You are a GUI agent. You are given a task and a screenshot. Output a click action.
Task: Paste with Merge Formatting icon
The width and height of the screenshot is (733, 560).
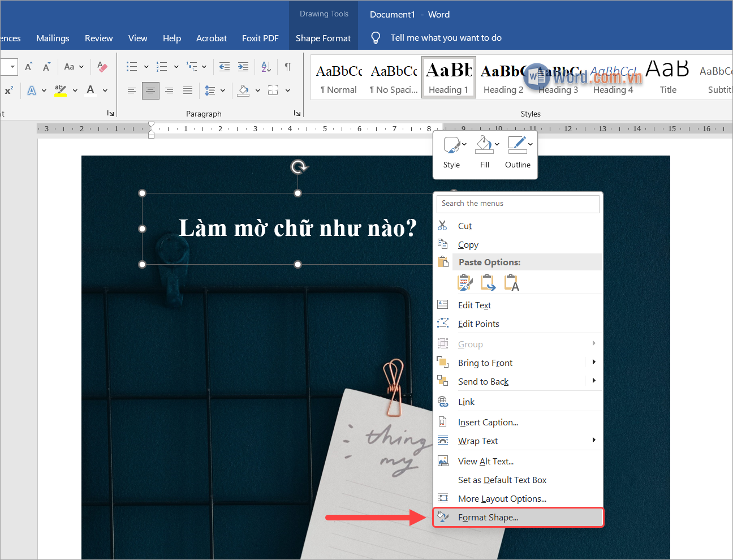tap(488, 282)
